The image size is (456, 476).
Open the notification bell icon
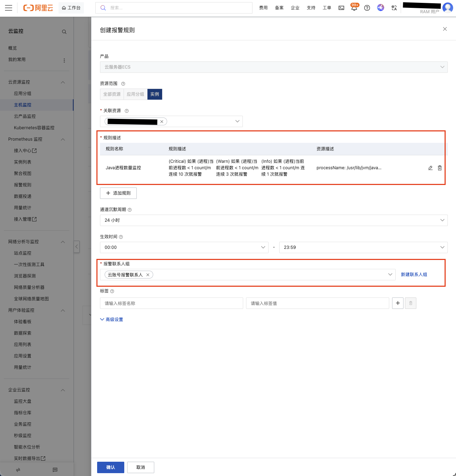point(354,8)
